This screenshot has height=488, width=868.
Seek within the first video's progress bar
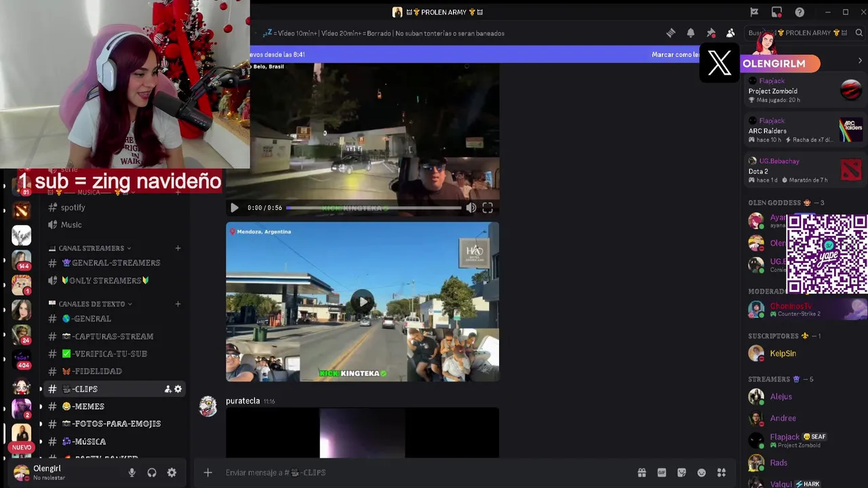[374, 208]
